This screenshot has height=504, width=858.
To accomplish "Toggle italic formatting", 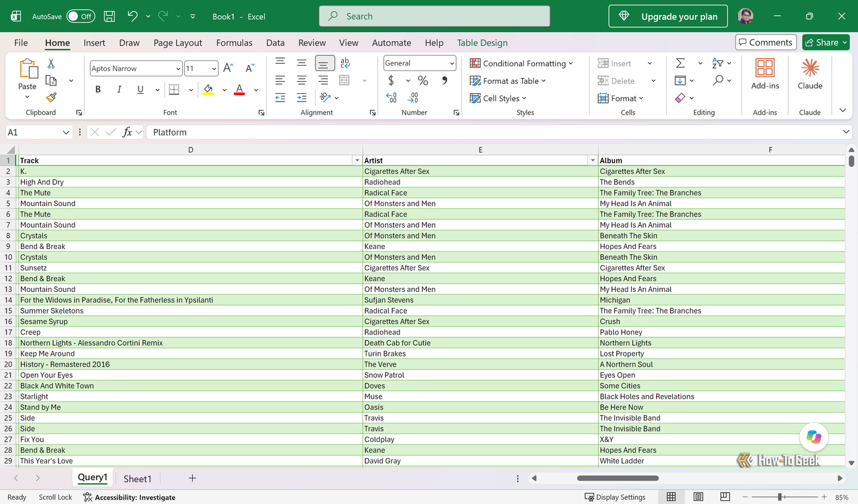I will pyautogui.click(x=119, y=90).
